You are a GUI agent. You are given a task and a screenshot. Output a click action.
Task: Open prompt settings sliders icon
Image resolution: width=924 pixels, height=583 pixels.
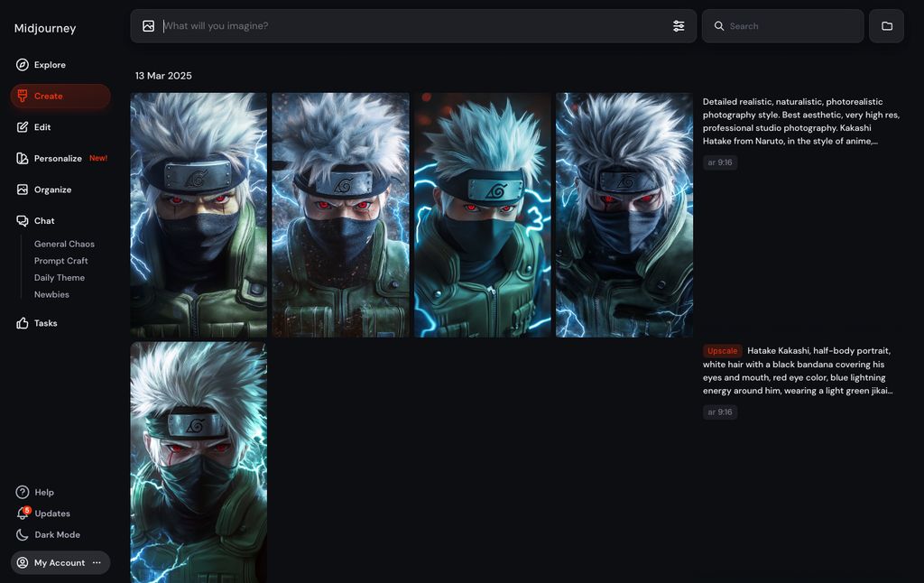point(679,26)
